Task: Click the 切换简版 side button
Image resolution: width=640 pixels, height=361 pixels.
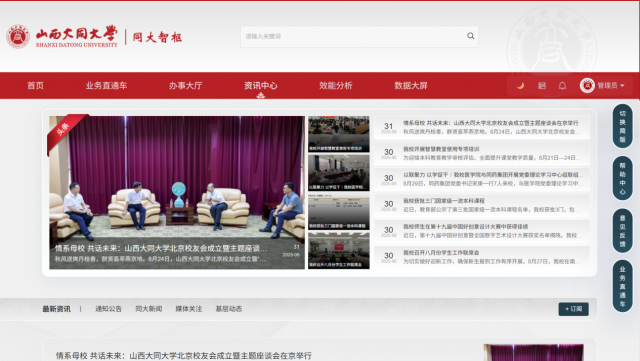Action: [622, 126]
